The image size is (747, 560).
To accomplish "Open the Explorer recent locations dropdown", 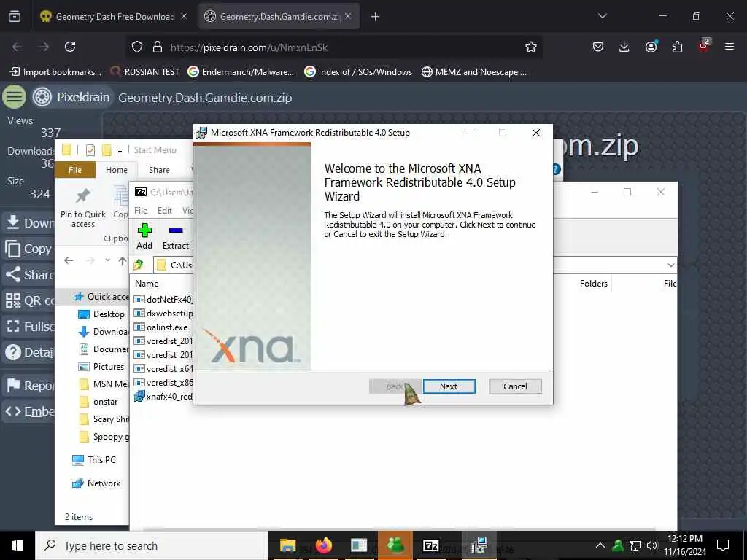I will [108, 260].
